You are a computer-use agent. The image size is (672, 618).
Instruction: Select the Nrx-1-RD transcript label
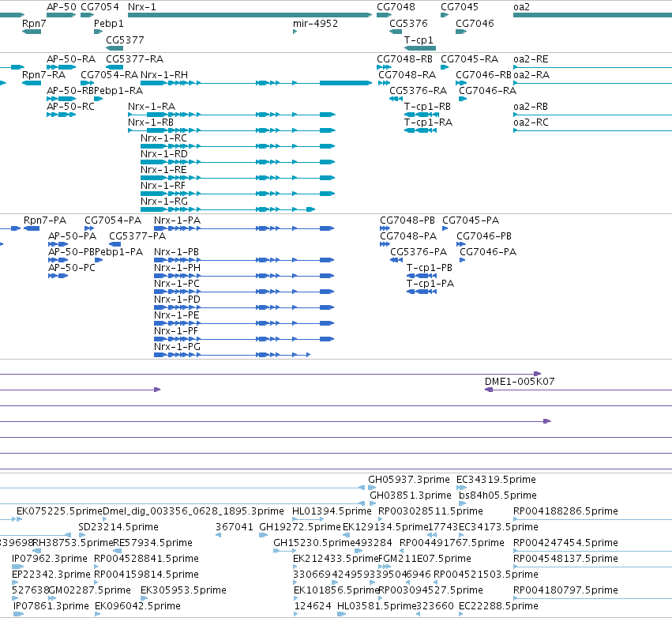[x=164, y=154]
